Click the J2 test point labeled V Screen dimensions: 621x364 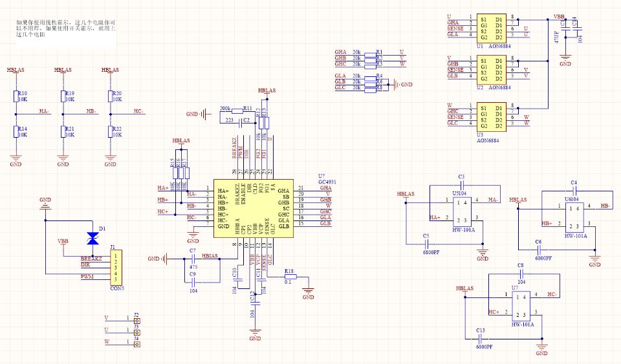pos(136,319)
